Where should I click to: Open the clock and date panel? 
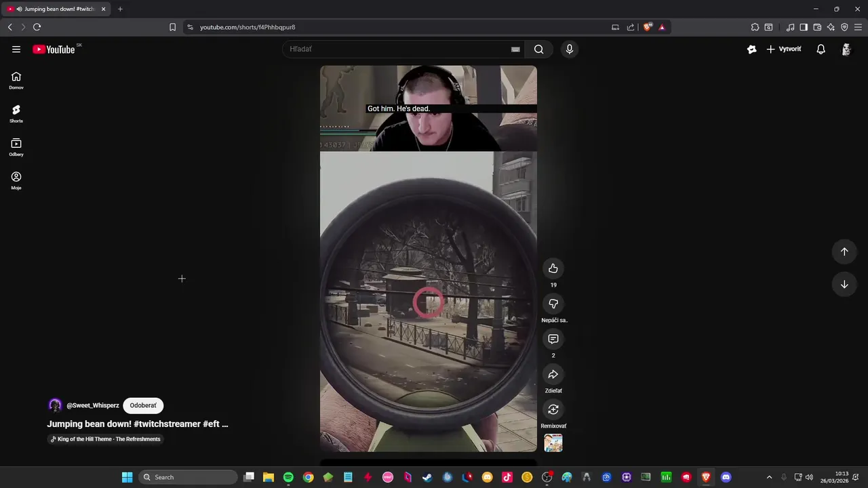(x=834, y=477)
